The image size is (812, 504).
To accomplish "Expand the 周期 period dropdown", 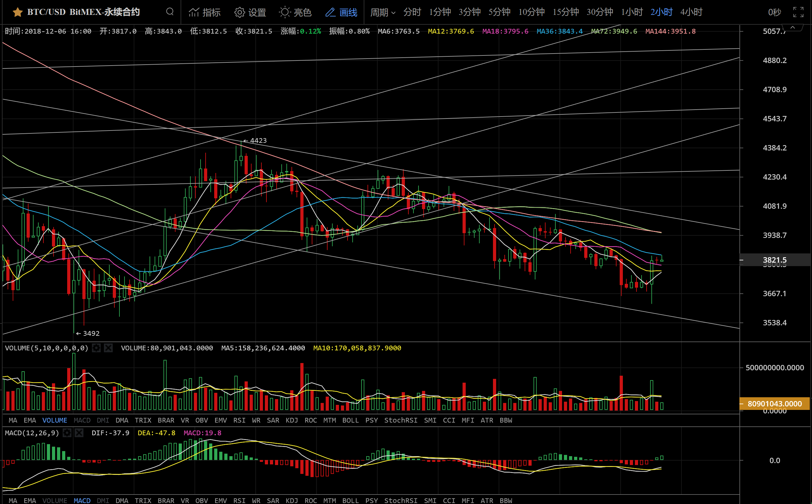I will (x=383, y=12).
